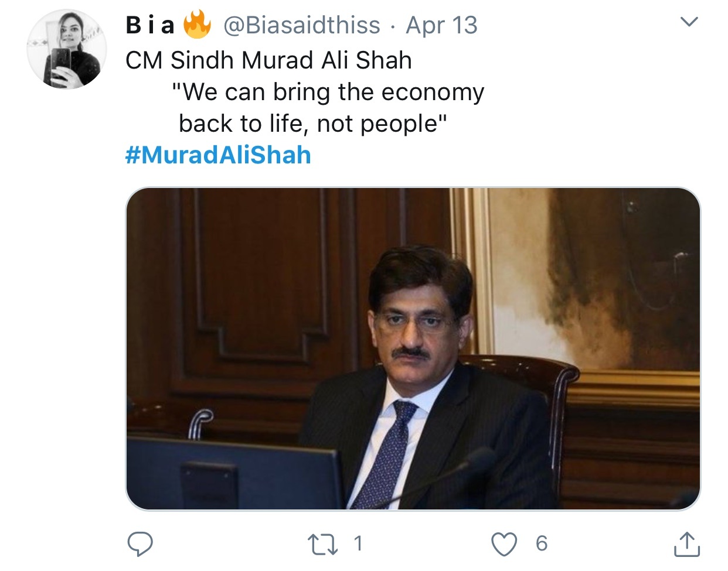Click the quote 'We can bring the economy'
The height and width of the screenshot is (571, 728).
(329, 92)
